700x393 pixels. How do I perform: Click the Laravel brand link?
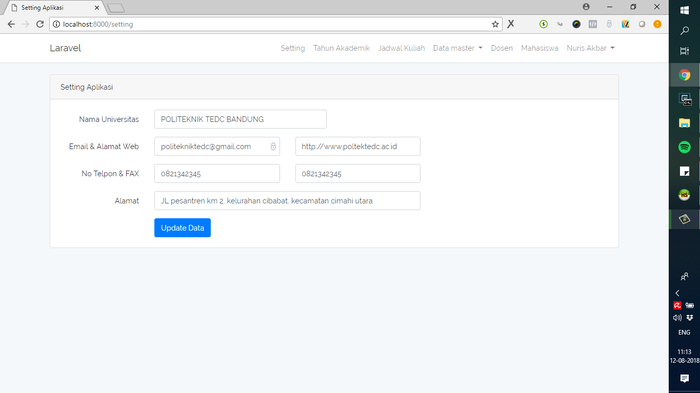coord(65,48)
